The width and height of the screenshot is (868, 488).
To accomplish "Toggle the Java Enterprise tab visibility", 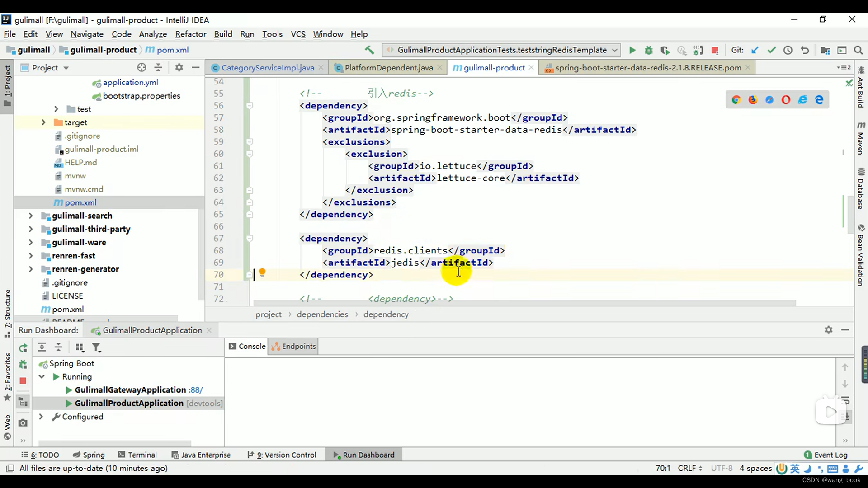I will click(206, 455).
